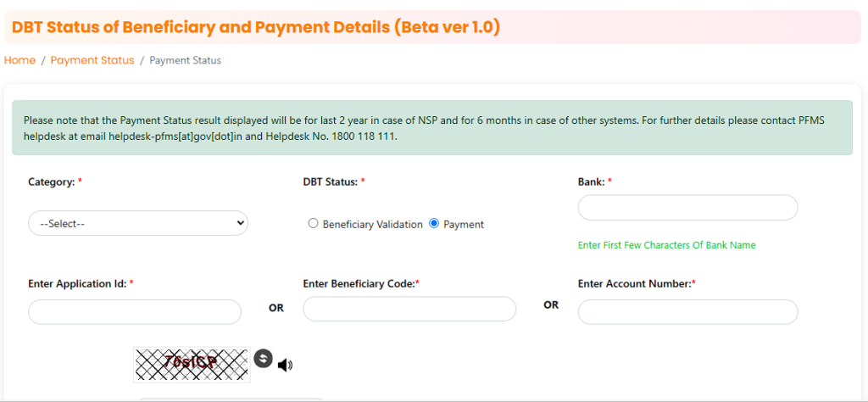Select the Payment radio button
This screenshot has height=402, width=868.
434,224
